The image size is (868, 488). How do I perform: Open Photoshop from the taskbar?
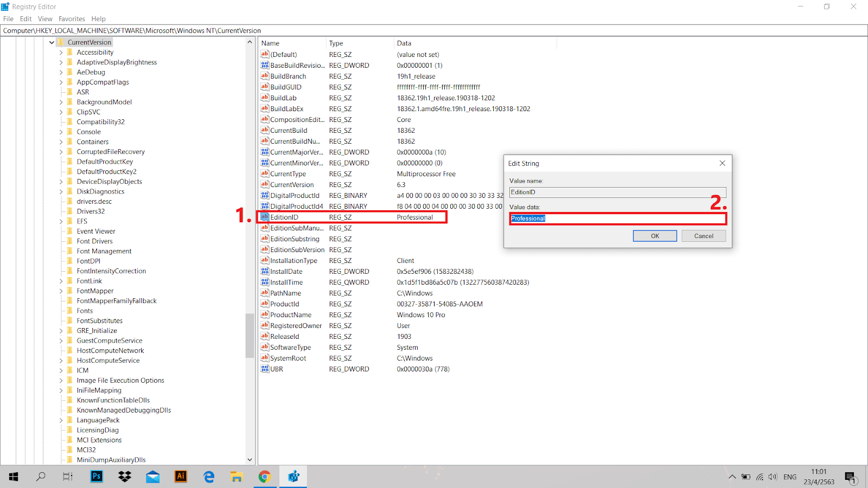pos(96,477)
